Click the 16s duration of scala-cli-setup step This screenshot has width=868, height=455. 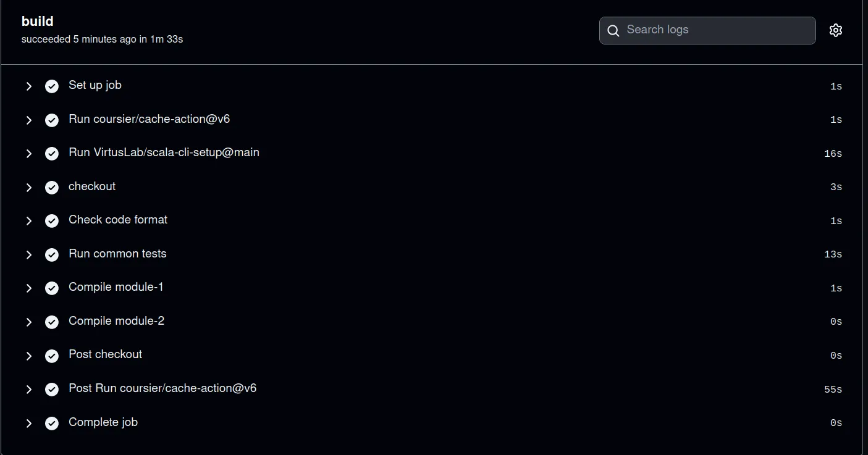click(833, 154)
